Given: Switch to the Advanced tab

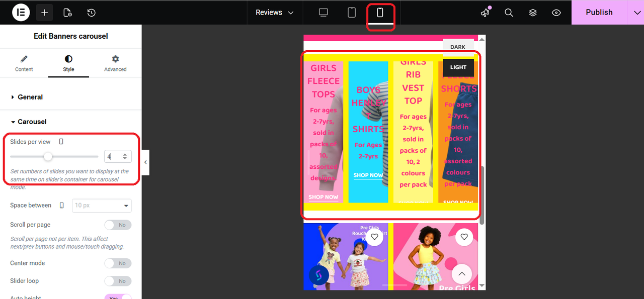Looking at the screenshot, I should (x=115, y=63).
